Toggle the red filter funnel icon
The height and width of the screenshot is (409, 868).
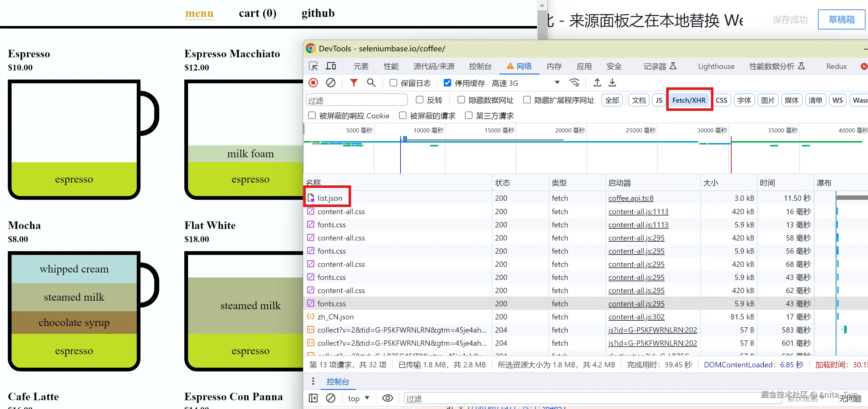coord(354,83)
